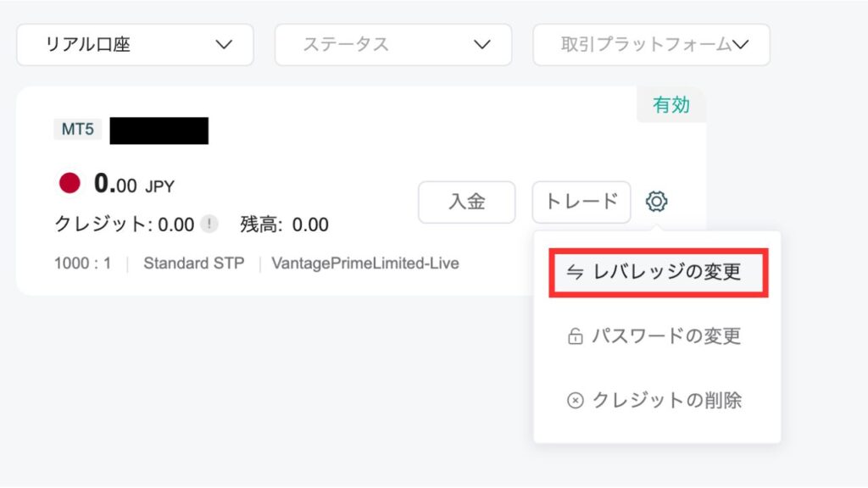Click the トレード button
The image size is (868, 488).
pos(581,202)
